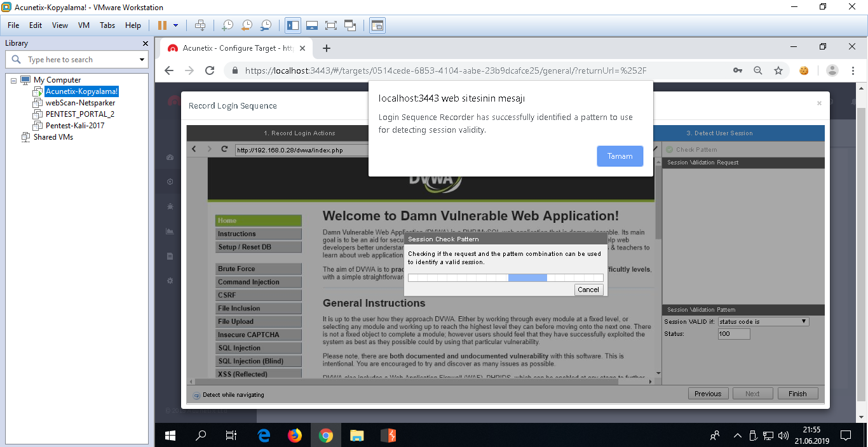The height and width of the screenshot is (447, 868).
Task: Reload the page in Chrome
Action: [210, 70]
